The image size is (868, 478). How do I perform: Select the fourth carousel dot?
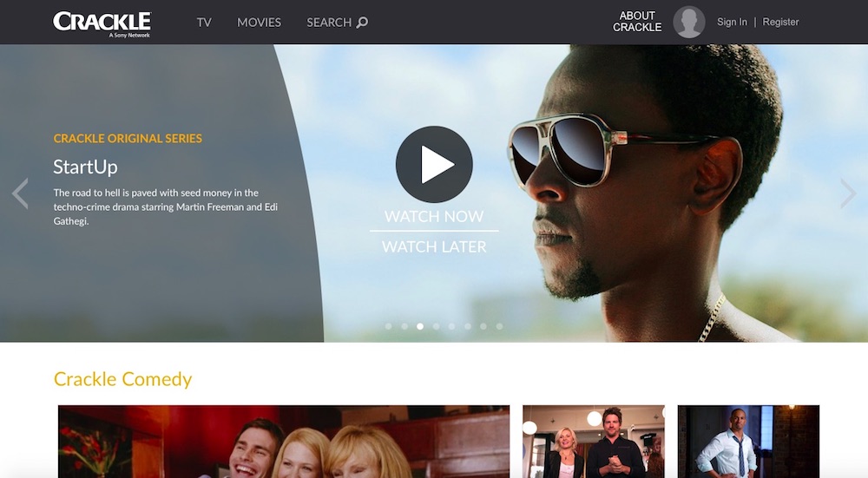436,327
